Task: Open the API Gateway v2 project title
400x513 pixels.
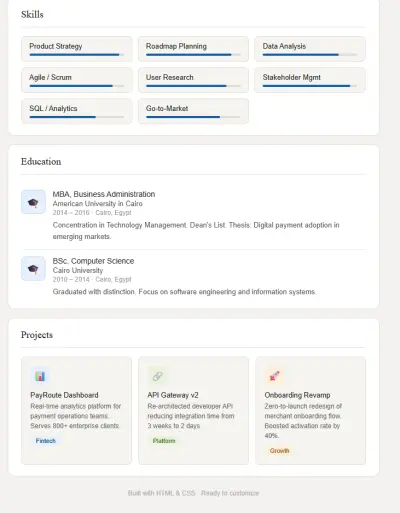Action: (173, 395)
